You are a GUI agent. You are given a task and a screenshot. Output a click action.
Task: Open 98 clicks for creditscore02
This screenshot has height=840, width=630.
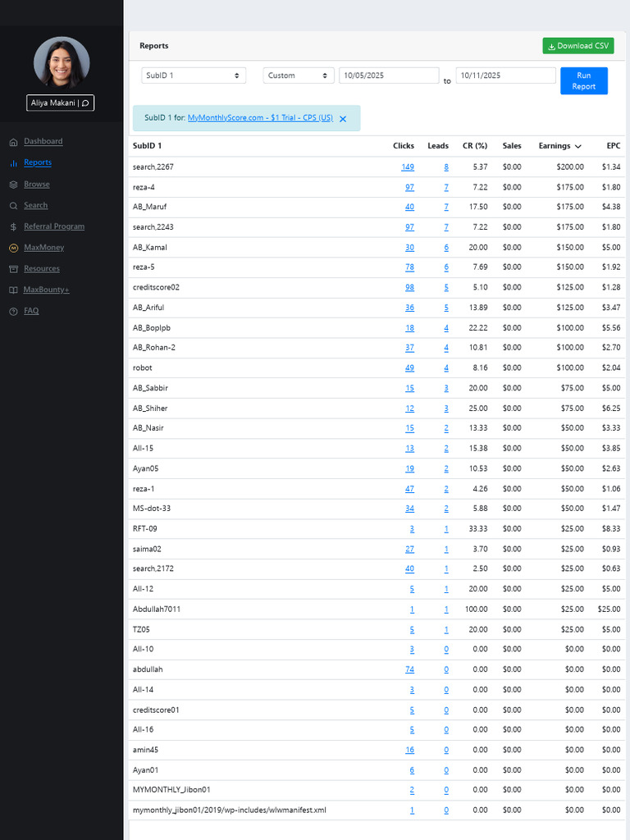(x=410, y=288)
